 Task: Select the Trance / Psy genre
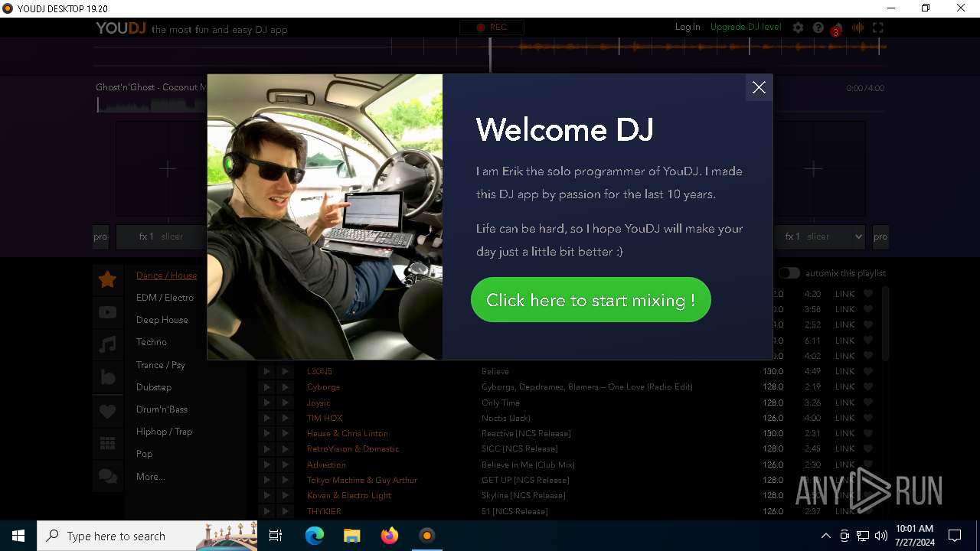pyautogui.click(x=160, y=365)
